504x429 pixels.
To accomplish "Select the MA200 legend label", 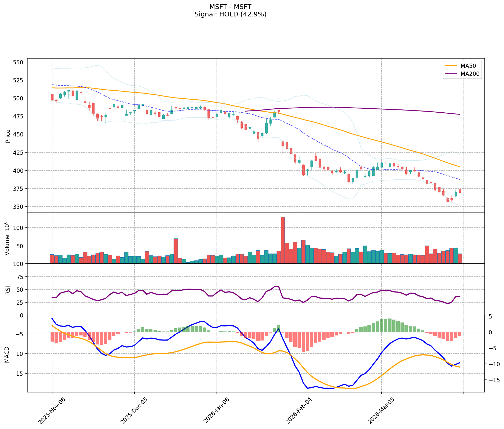I will pyautogui.click(x=470, y=74).
